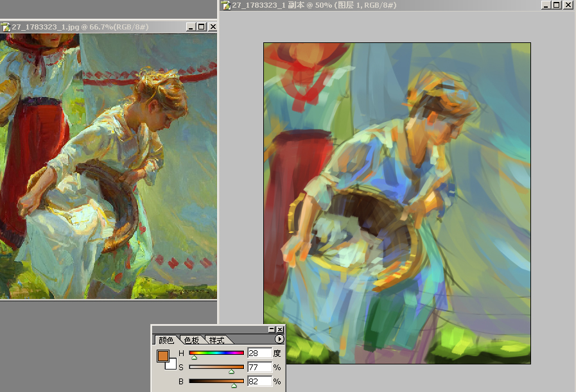Maximize the 27_1783323_1 副本 window
This screenshot has width=576, height=392.
point(557,4)
